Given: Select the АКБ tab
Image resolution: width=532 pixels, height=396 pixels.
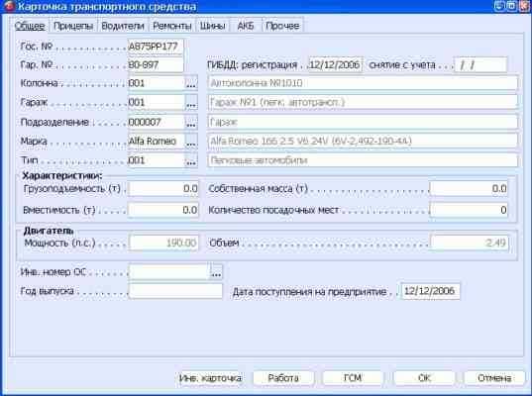Looking at the screenshot, I should point(246,26).
